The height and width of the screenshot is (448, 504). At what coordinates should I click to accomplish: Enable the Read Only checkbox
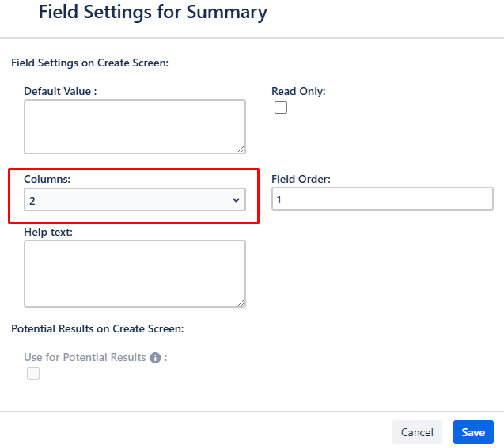[281, 108]
